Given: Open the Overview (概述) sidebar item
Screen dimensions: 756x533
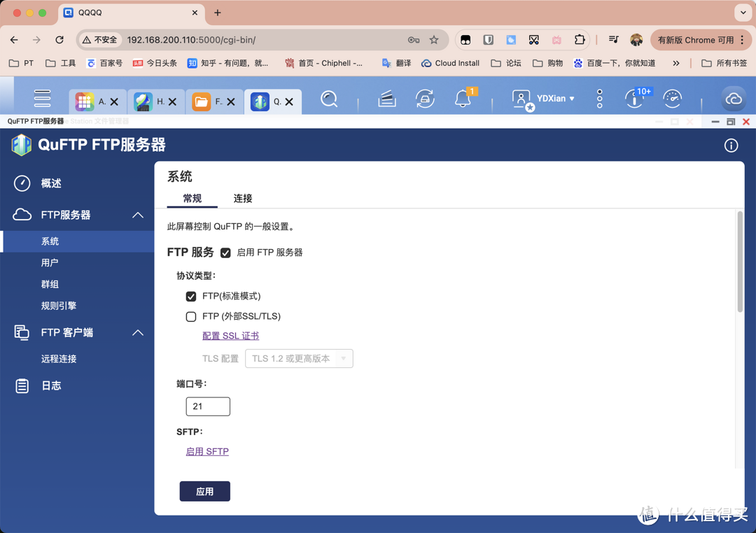Looking at the screenshot, I should (x=51, y=183).
